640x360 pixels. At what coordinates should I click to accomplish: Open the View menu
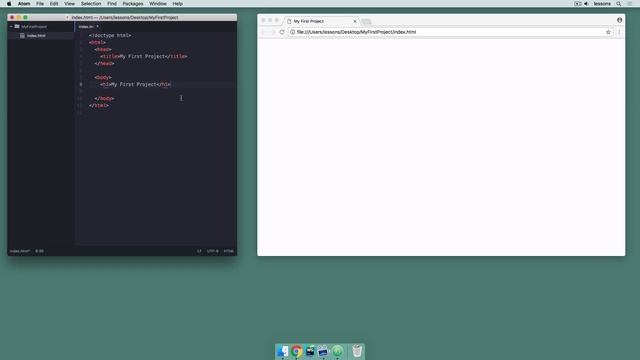pos(69,4)
